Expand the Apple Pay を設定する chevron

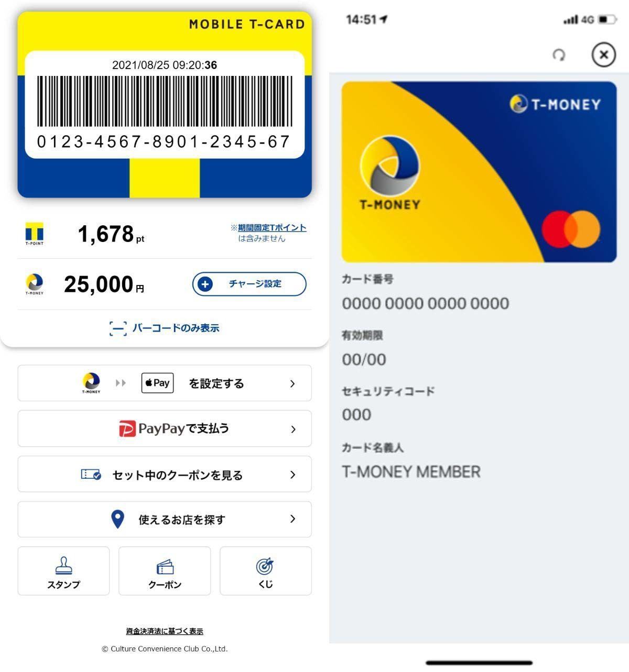[x=292, y=383]
